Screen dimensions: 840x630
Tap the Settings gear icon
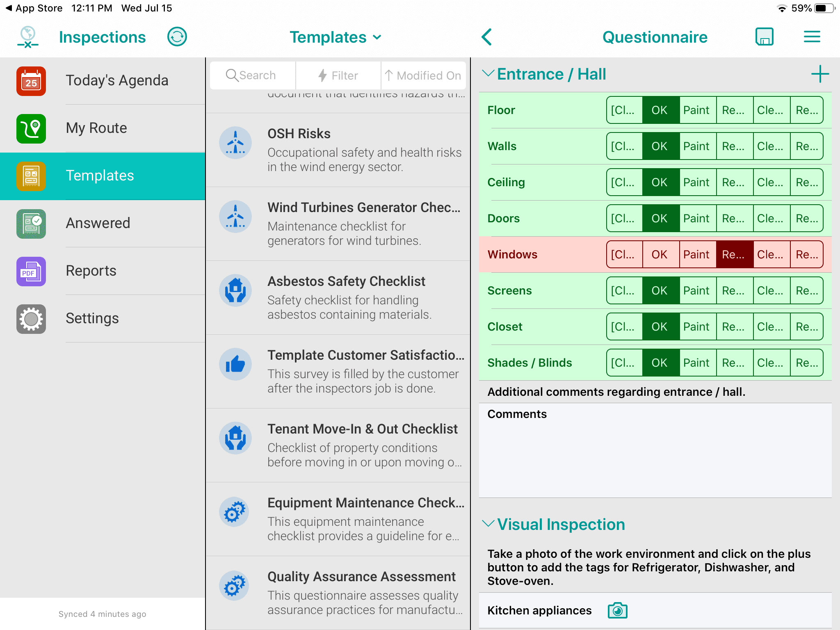(x=31, y=317)
